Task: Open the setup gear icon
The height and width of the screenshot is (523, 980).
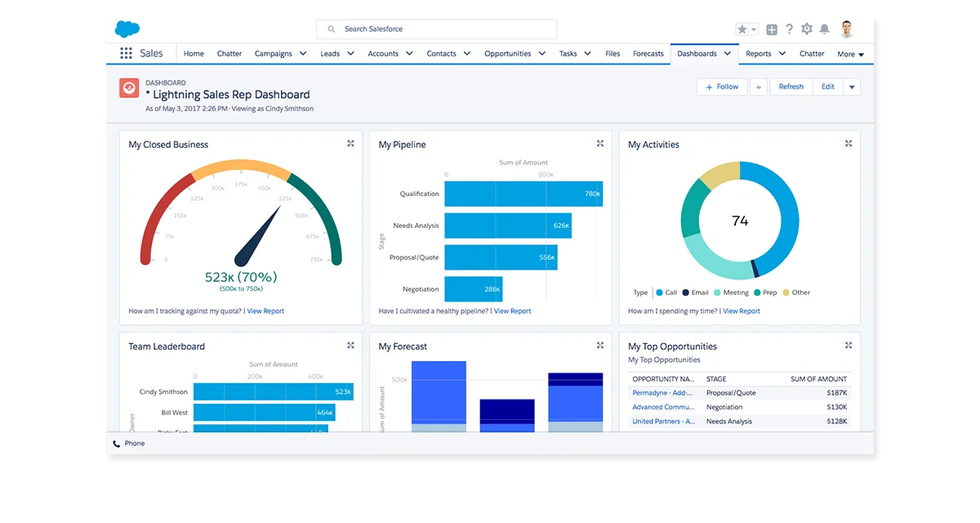Action: (x=807, y=29)
